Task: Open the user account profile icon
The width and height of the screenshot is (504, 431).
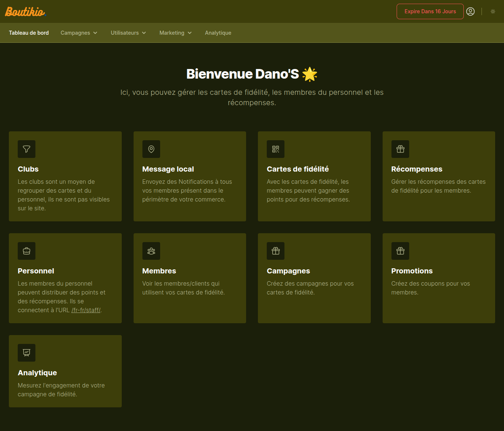Action: (x=470, y=11)
